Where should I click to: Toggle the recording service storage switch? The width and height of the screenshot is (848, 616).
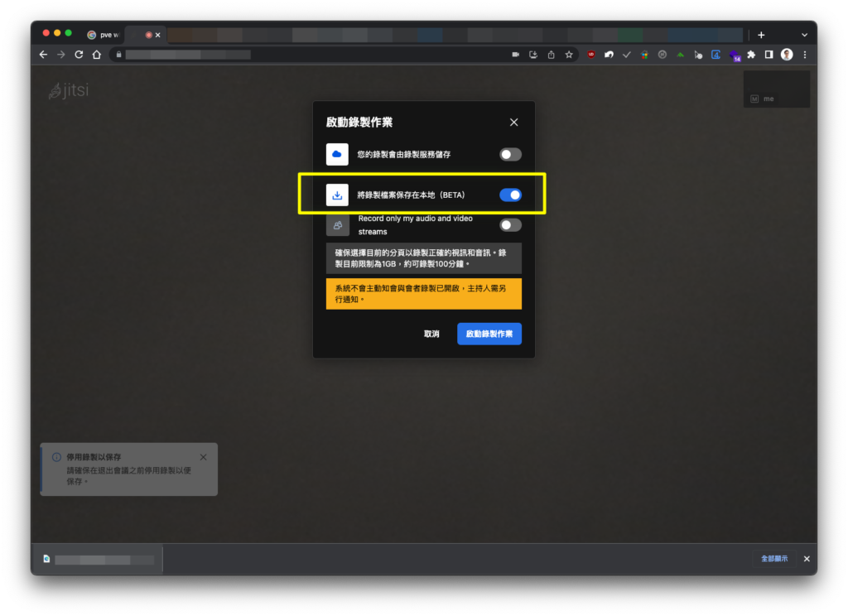[x=510, y=155]
